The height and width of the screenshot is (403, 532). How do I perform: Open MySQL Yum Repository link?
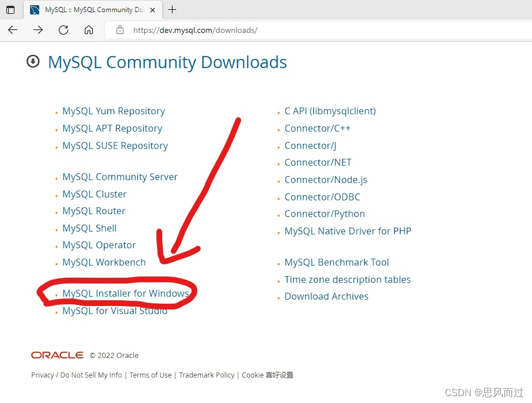pos(114,111)
